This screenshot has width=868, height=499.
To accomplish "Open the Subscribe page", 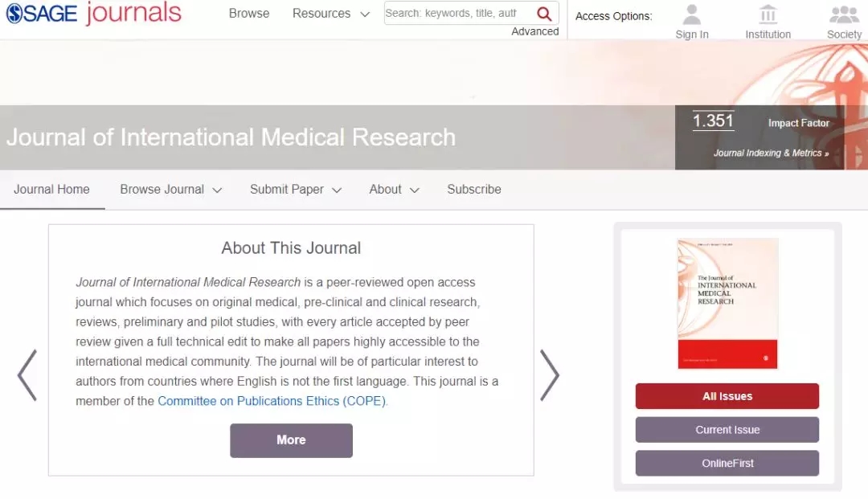I will [474, 189].
